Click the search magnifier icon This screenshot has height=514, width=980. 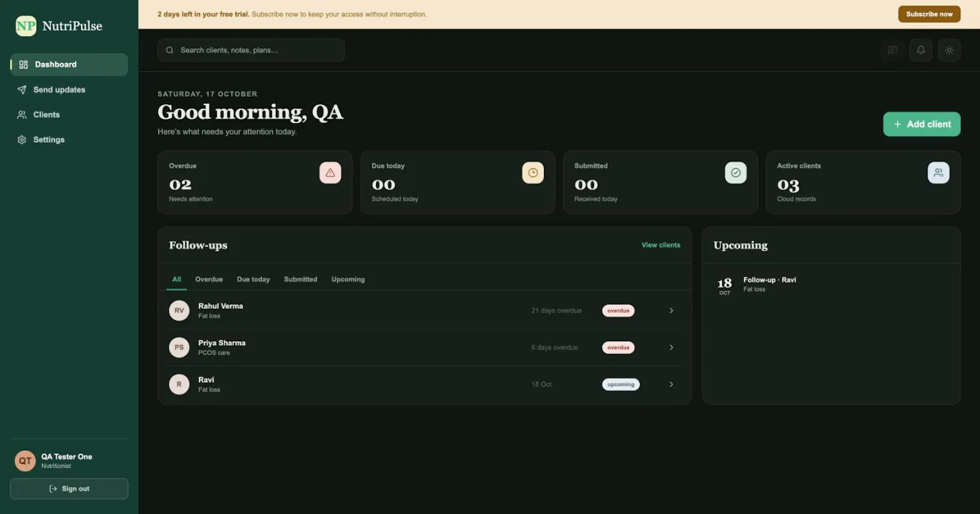[170, 50]
